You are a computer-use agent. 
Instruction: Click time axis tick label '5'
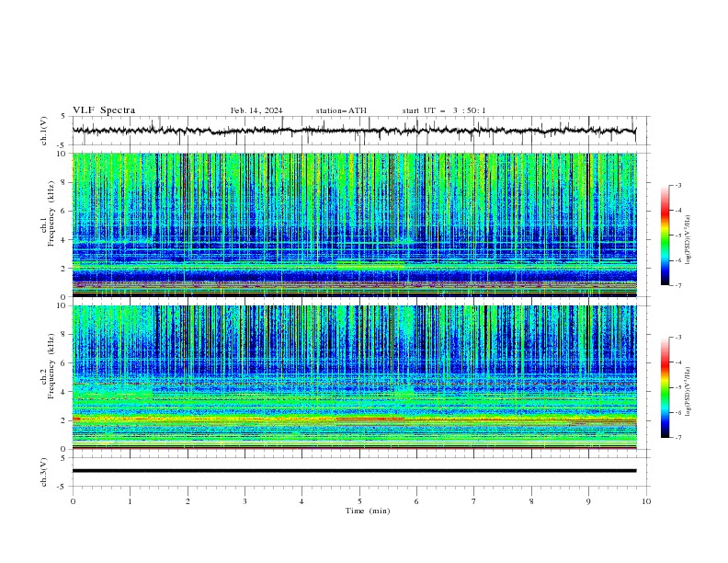[x=359, y=501]
